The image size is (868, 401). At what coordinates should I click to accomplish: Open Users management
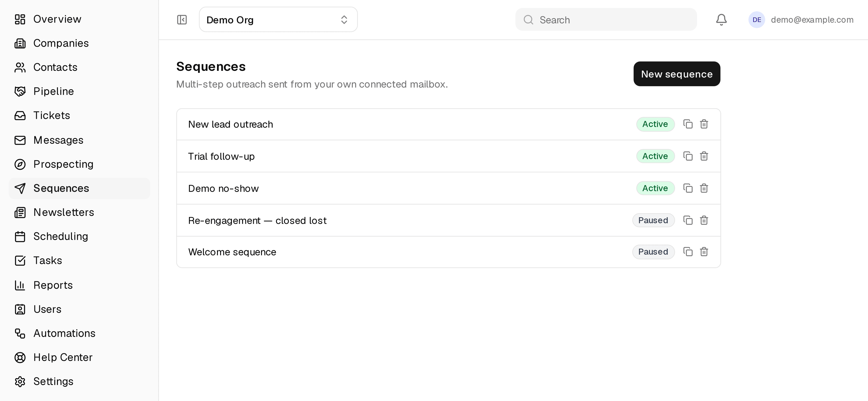80,309
